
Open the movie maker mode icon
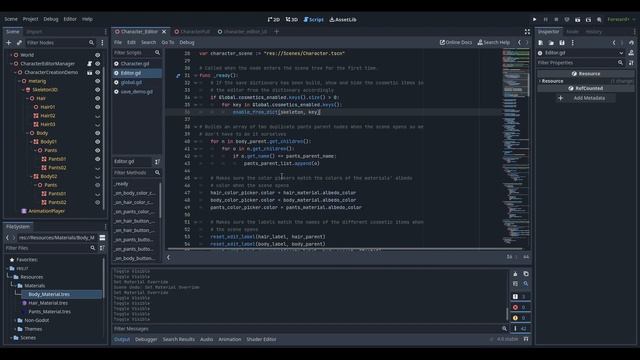[x=599, y=19]
